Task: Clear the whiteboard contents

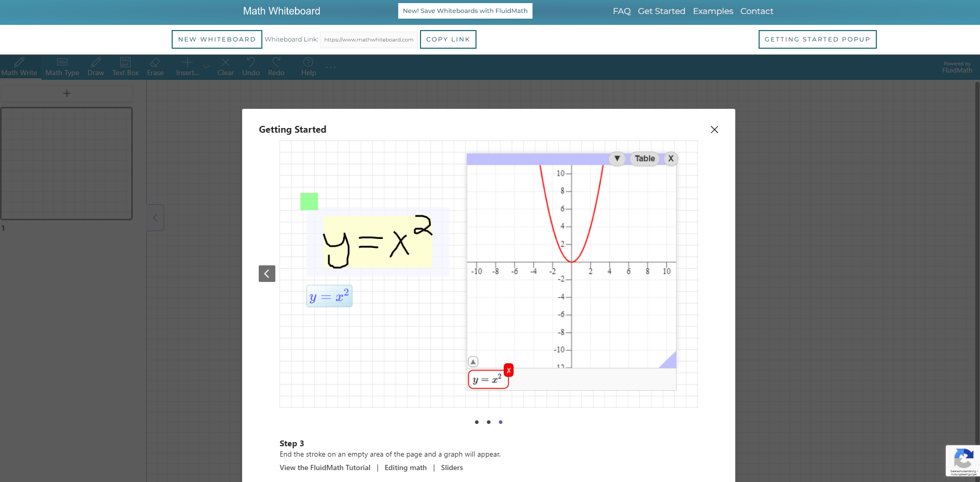Action: pyautogui.click(x=225, y=66)
